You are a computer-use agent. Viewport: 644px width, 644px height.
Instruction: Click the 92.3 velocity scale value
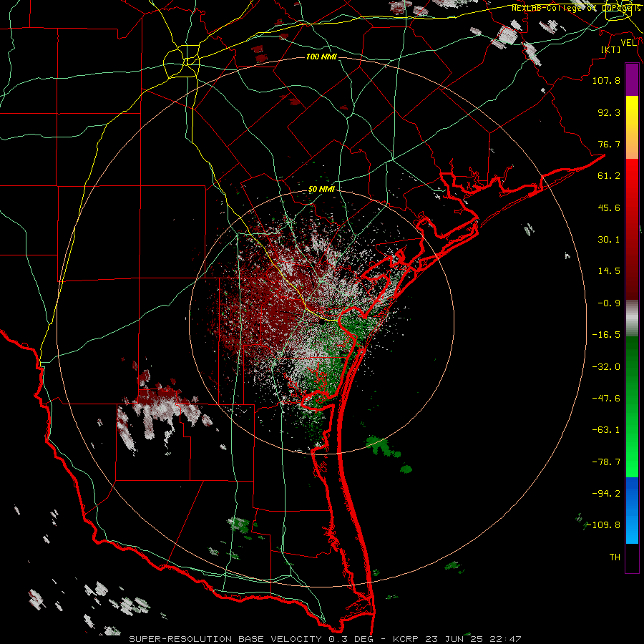click(x=609, y=112)
